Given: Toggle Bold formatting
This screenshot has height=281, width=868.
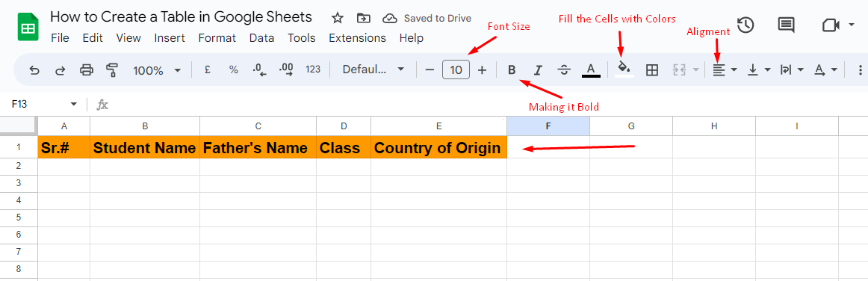Looking at the screenshot, I should coord(512,70).
